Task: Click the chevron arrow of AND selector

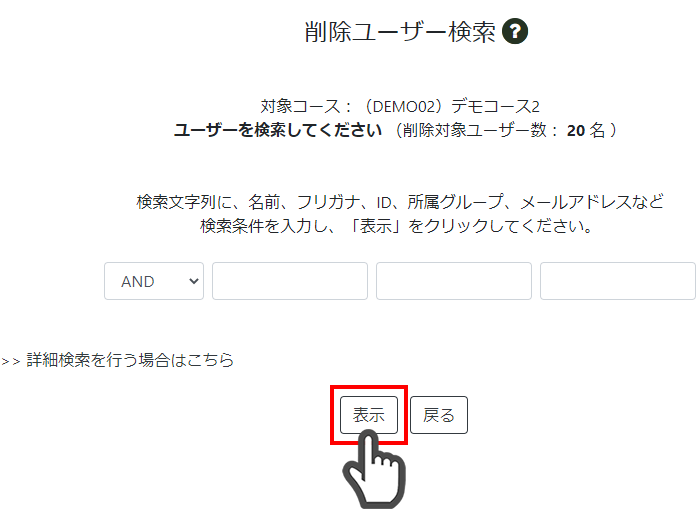Action: pyautogui.click(x=193, y=281)
